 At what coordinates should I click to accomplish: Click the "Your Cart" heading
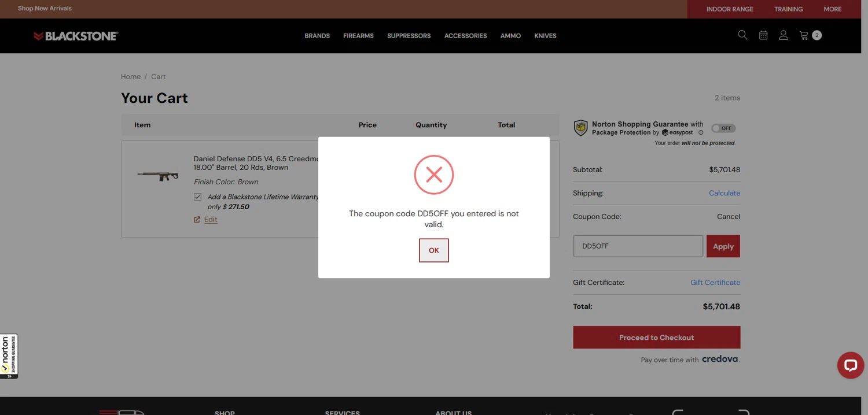tap(155, 98)
